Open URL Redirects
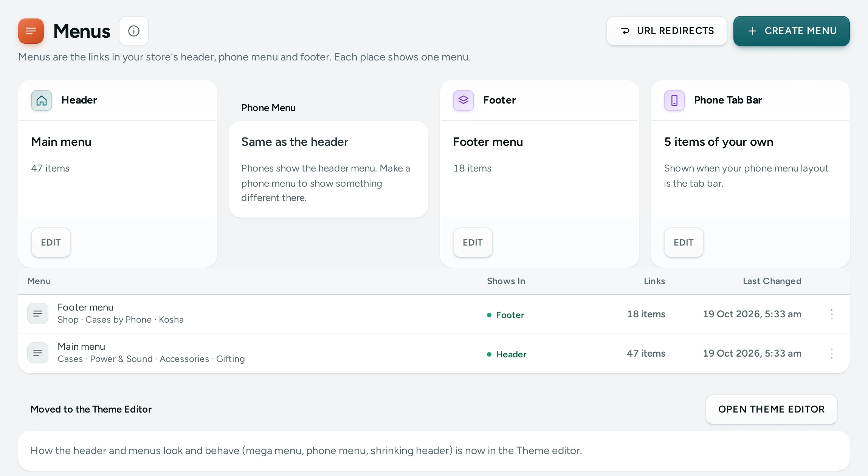The image size is (868, 476). [x=667, y=31]
